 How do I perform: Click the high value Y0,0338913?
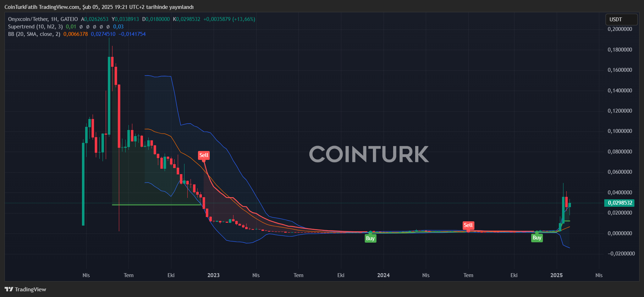[125, 19]
